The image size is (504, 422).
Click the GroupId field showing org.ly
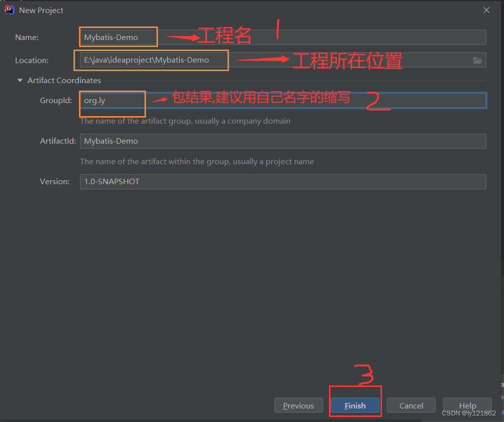111,100
